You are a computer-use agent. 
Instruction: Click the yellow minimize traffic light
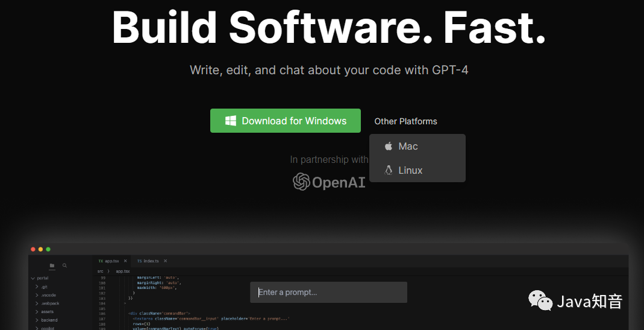pyautogui.click(x=40, y=249)
